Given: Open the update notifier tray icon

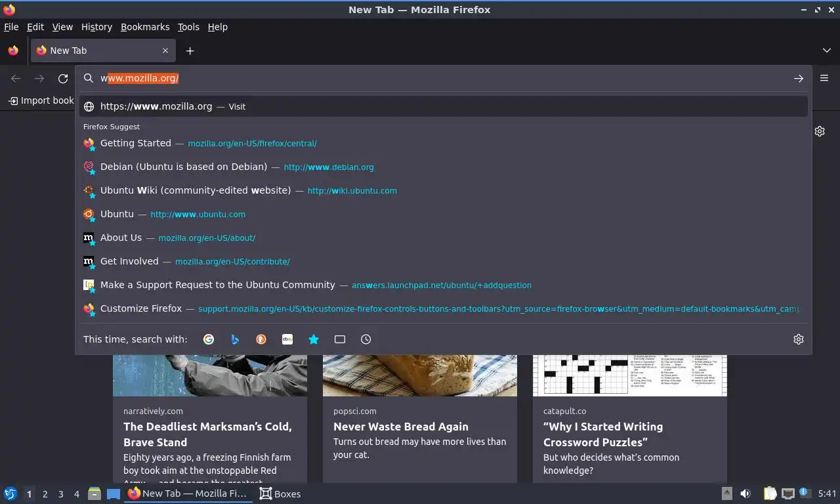Looking at the screenshot, I should tap(803, 492).
